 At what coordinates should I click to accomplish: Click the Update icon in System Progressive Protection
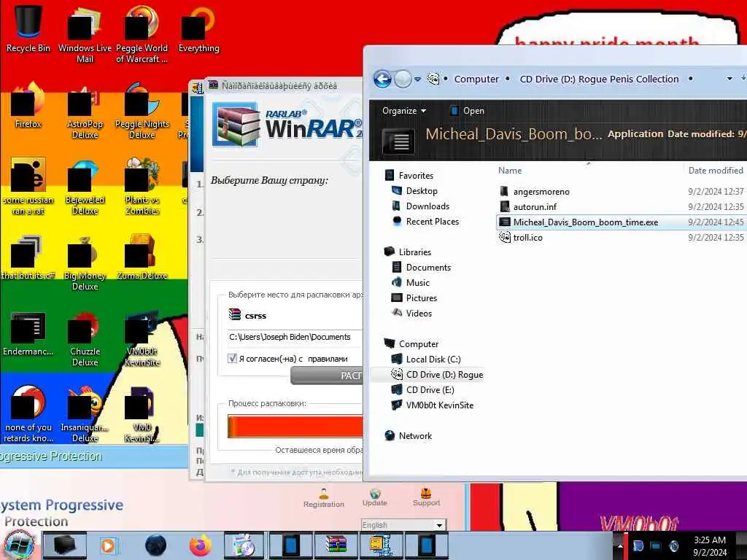(375, 497)
